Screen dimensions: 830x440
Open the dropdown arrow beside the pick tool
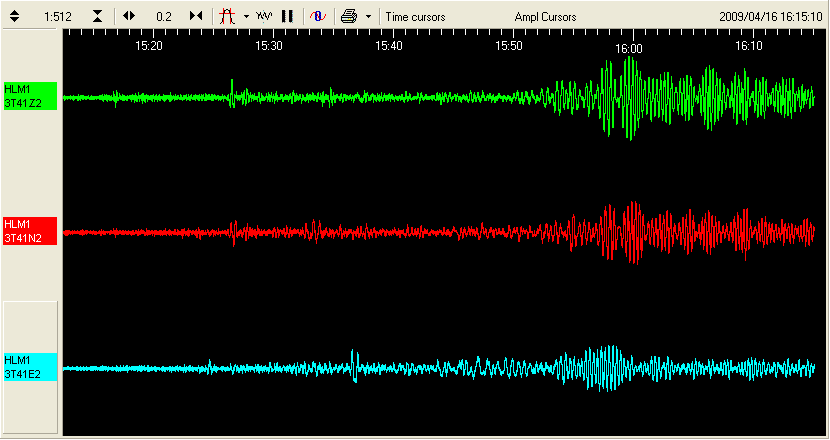246,17
